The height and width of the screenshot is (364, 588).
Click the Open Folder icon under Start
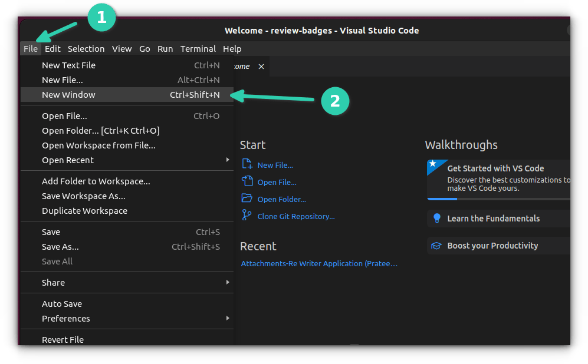coord(247,199)
